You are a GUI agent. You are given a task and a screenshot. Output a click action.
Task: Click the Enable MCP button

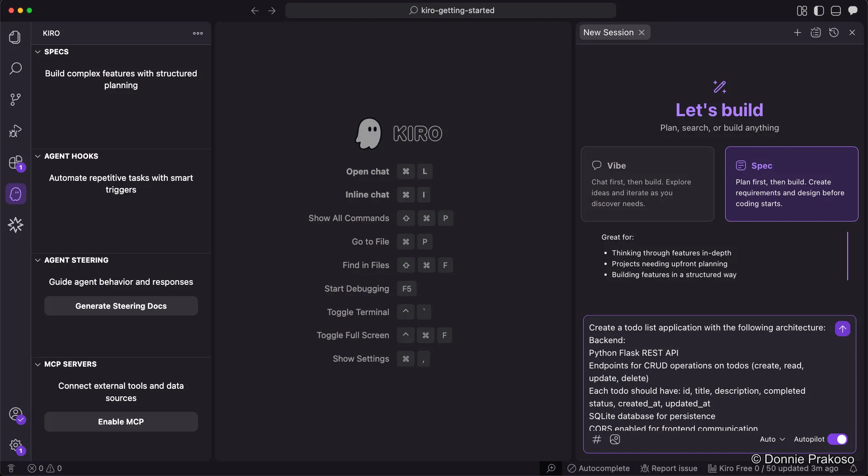click(121, 421)
